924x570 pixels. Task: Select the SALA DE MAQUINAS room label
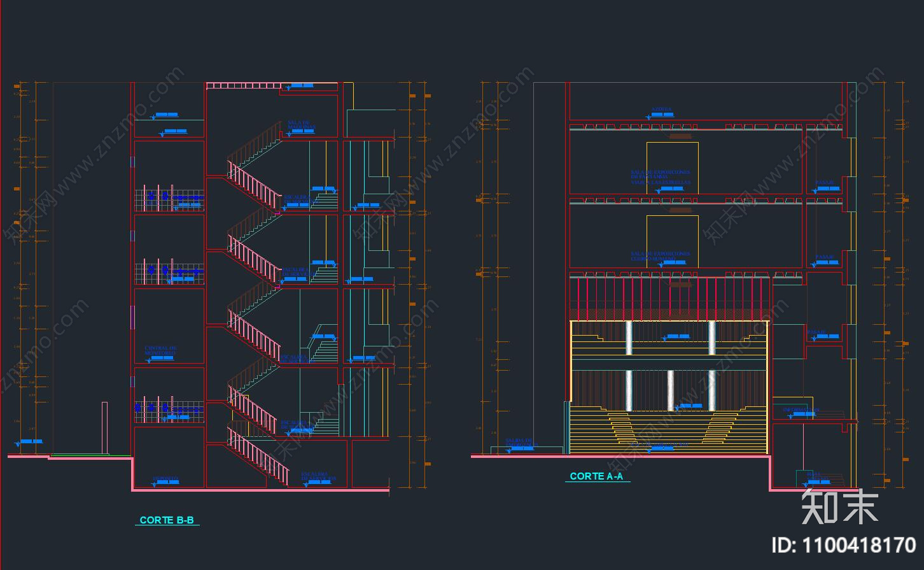pos(298,125)
